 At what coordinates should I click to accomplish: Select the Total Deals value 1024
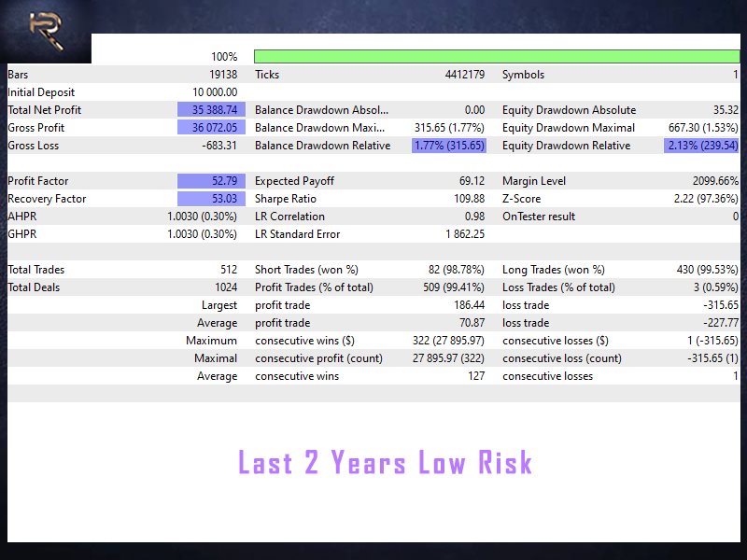(226, 287)
